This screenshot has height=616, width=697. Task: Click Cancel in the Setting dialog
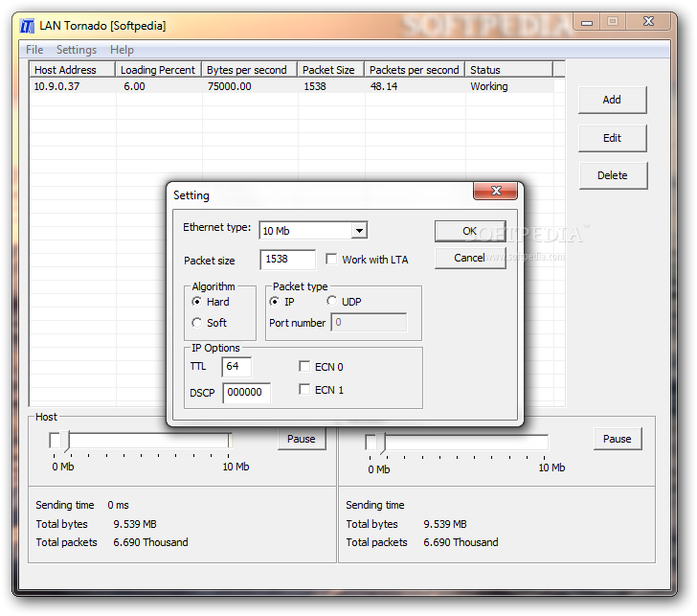pos(470,258)
